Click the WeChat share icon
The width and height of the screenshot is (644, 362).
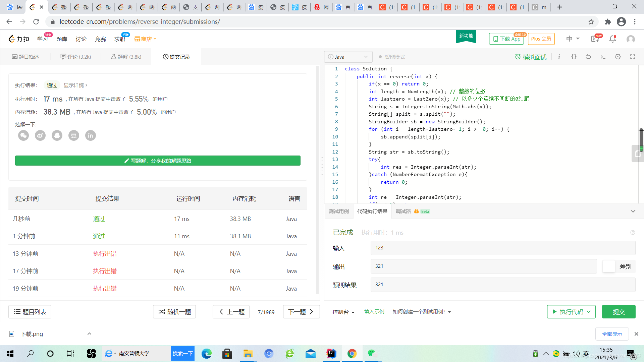(x=23, y=135)
